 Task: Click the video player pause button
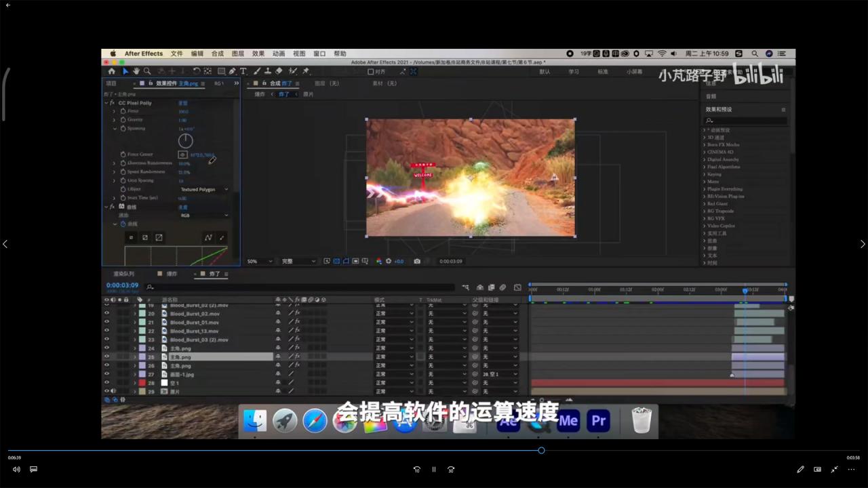434,469
